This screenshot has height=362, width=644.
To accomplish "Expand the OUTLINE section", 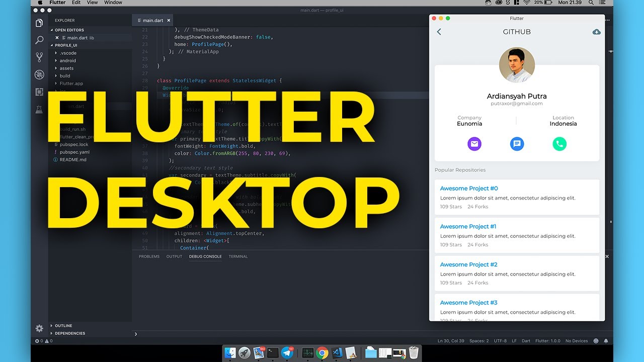I will 63,326.
